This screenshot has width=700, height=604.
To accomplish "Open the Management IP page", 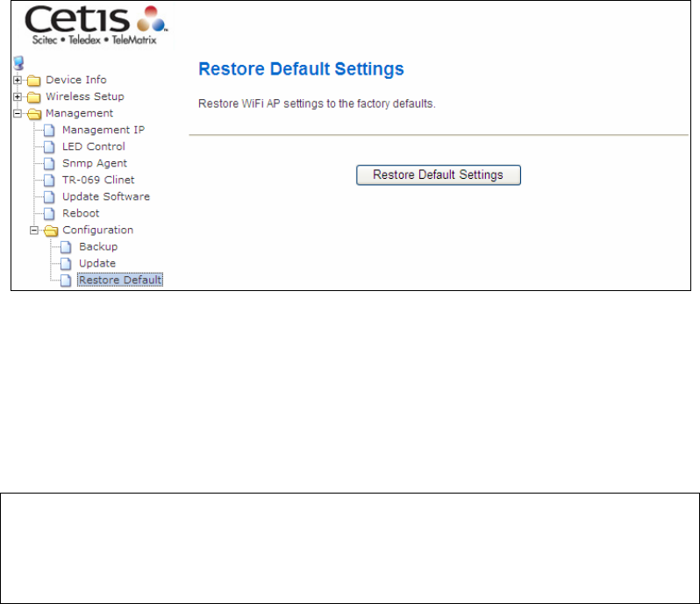I will coord(104,130).
